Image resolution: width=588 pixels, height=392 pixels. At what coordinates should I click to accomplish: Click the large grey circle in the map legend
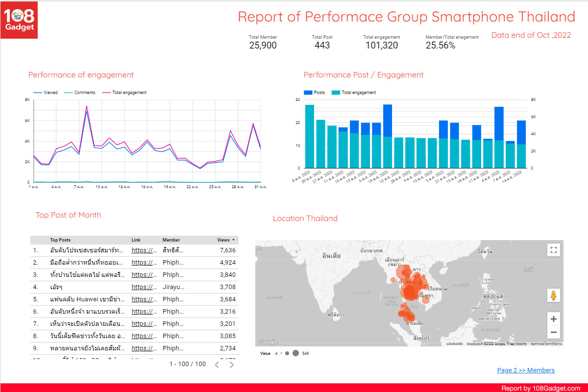pos(295,353)
